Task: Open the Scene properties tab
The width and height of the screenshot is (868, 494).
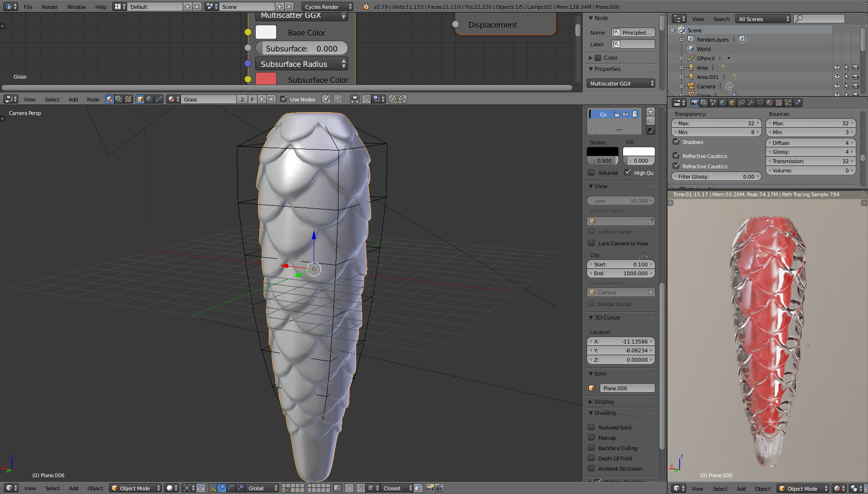Action: (x=713, y=103)
